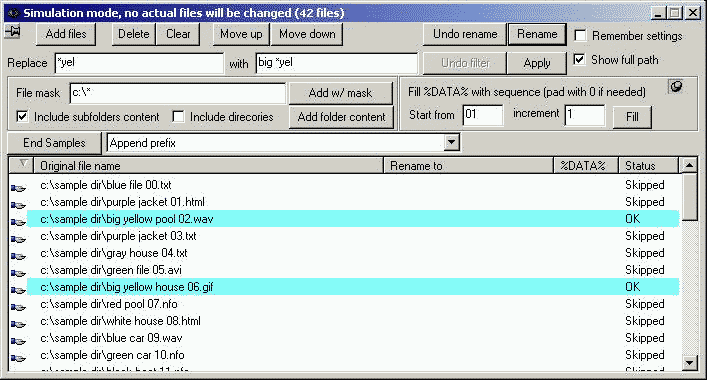
Task: Click the Add w/ mask button
Action: tap(340, 93)
